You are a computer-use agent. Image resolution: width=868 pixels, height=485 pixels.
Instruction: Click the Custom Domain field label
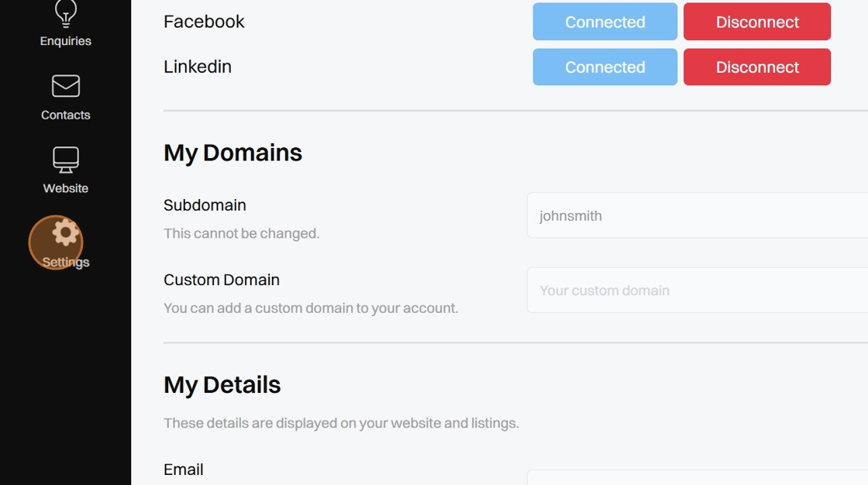pyautogui.click(x=222, y=280)
